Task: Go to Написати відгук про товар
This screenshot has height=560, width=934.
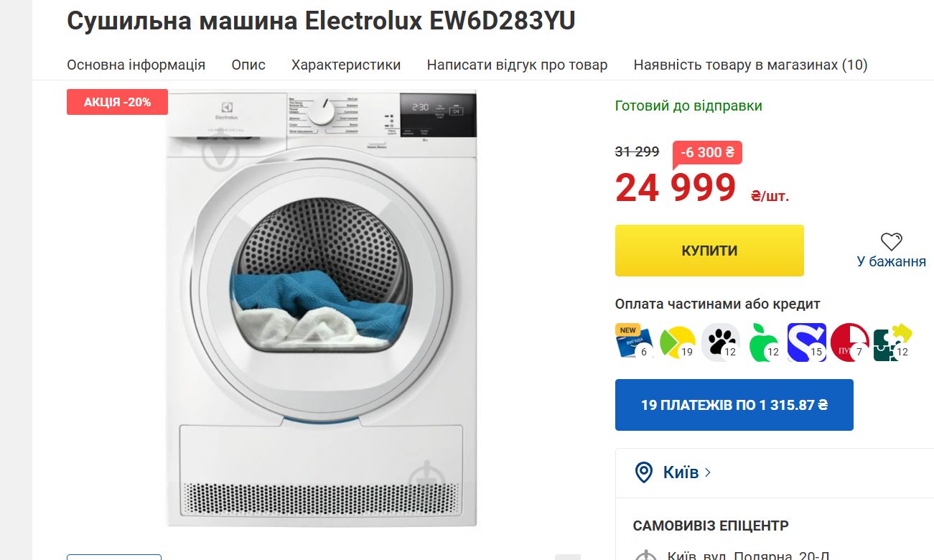Action: (517, 65)
